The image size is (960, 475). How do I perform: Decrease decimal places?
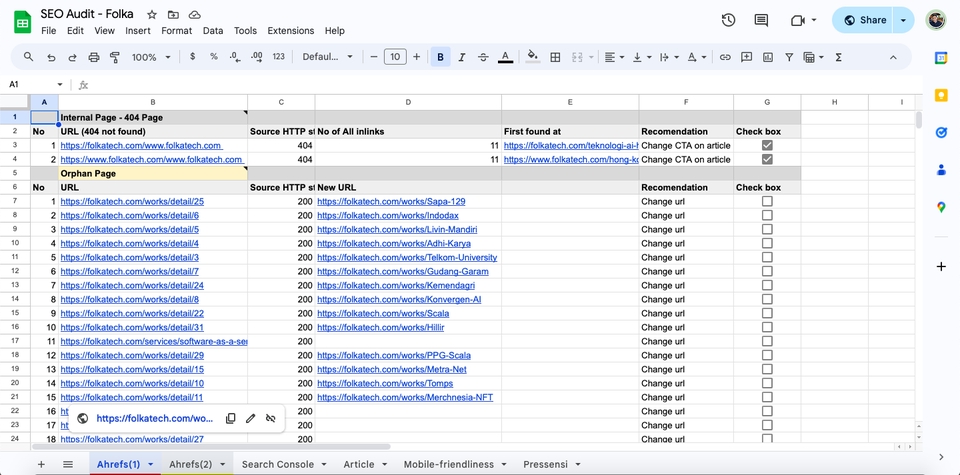tap(234, 56)
